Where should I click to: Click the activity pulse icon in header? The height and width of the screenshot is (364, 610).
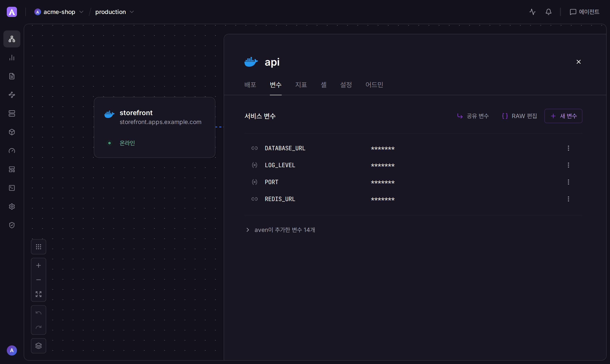click(x=532, y=12)
